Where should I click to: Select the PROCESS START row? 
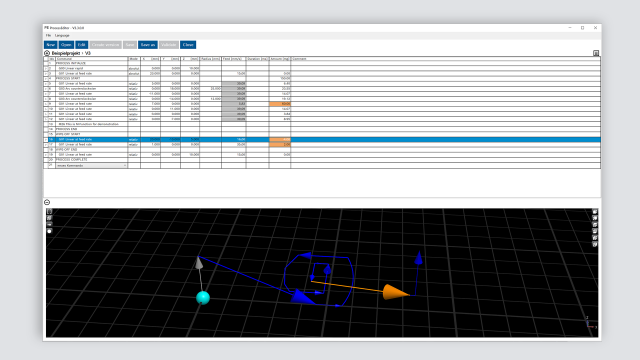point(322,78)
